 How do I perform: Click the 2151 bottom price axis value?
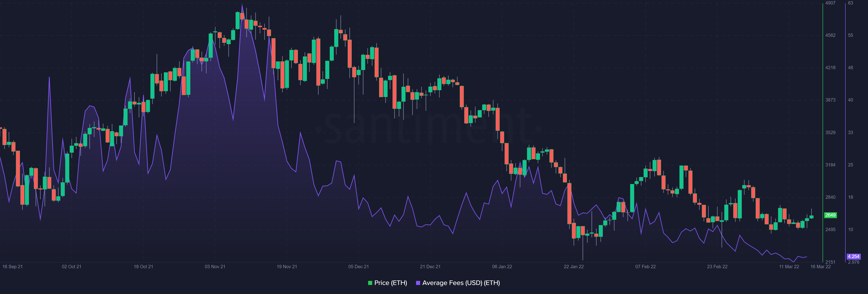(830, 262)
